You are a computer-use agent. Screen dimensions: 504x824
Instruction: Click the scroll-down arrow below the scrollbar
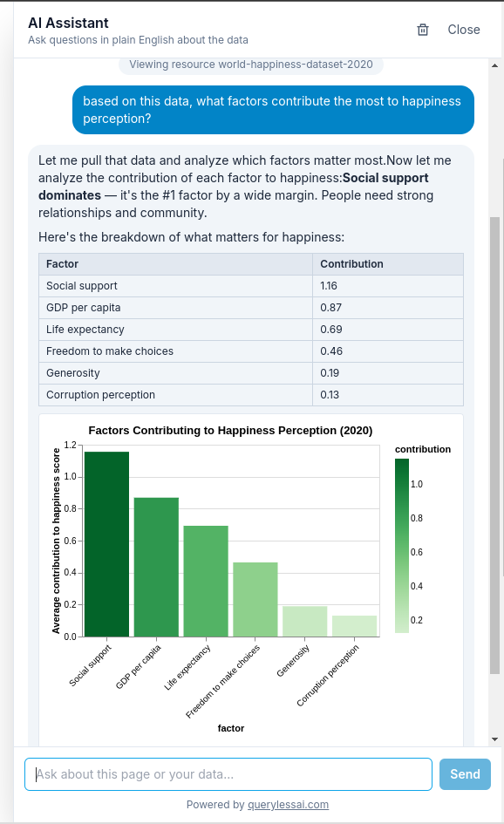coord(496,737)
